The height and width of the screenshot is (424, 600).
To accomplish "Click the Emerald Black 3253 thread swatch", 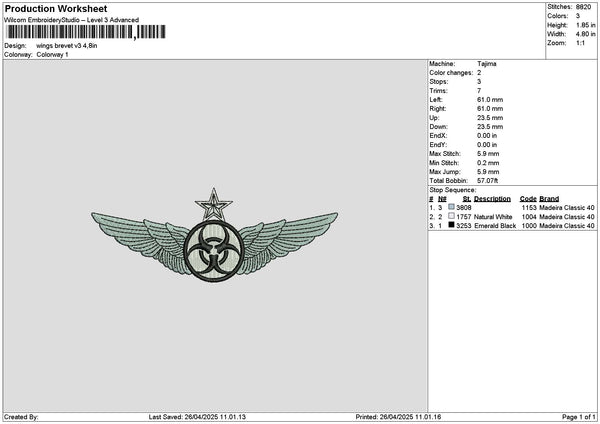I will [452, 225].
